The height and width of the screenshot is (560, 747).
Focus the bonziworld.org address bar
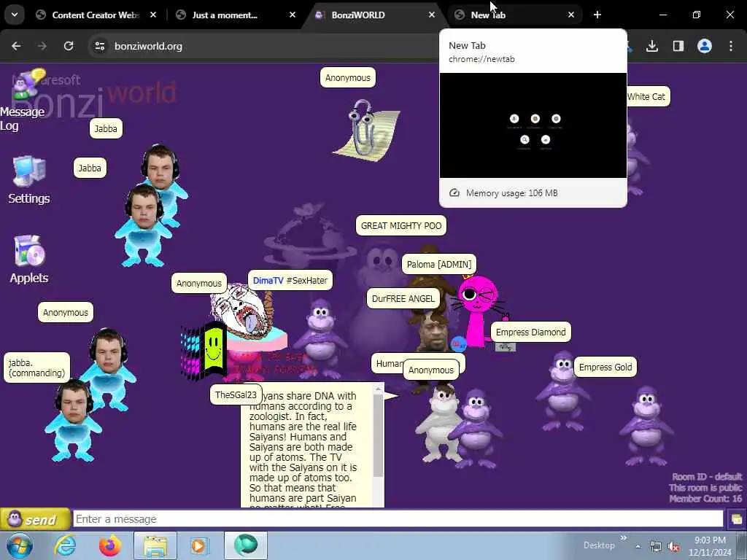(267, 46)
